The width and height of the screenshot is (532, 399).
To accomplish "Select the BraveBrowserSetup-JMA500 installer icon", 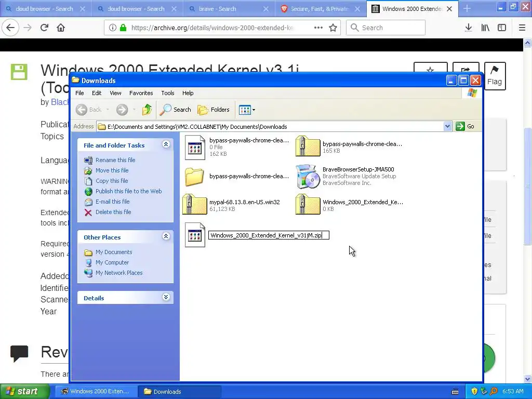I will (x=308, y=177).
